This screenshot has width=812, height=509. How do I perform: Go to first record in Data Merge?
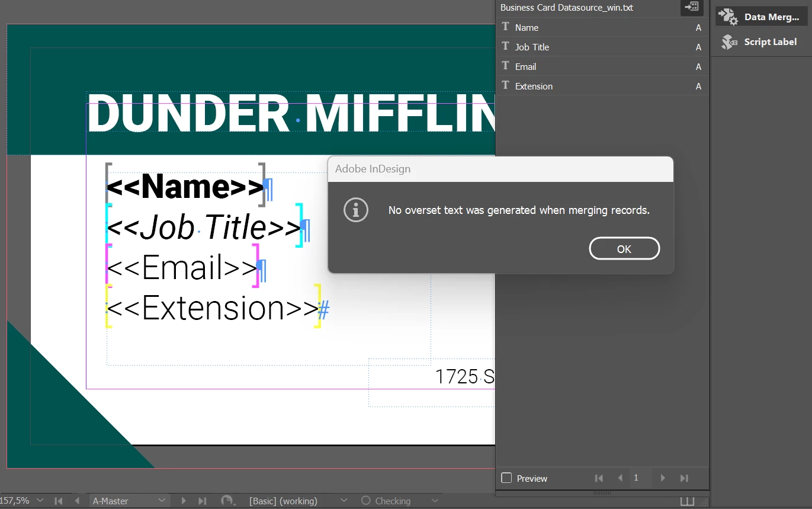coord(599,478)
